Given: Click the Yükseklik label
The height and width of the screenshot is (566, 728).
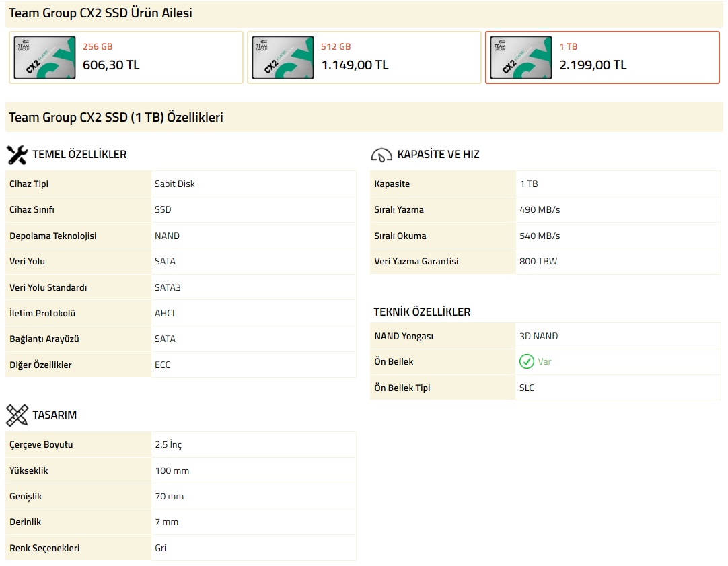Looking at the screenshot, I should coord(28,471).
